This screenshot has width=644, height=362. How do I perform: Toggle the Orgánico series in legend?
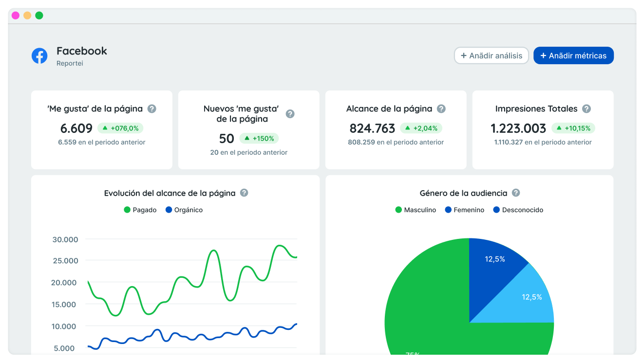click(x=184, y=210)
